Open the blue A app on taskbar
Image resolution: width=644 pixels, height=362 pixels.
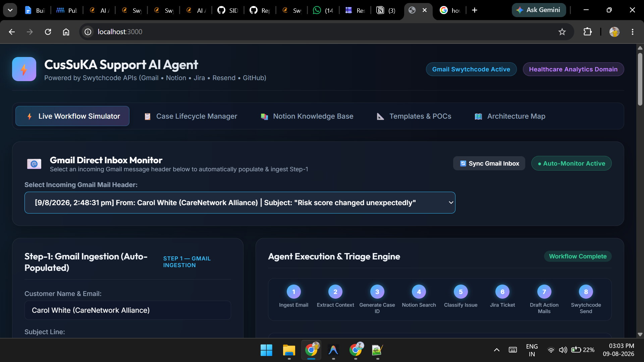coord(333,350)
